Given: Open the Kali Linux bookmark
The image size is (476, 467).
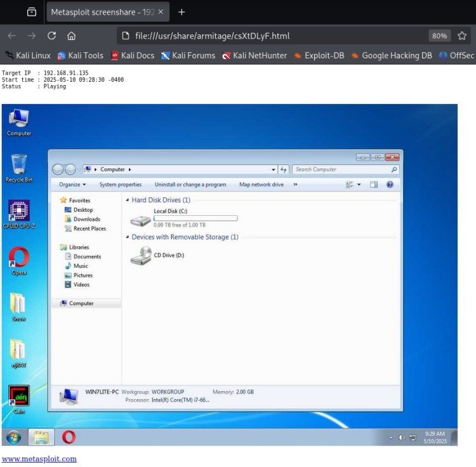Looking at the screenshot, I should coord(28,56).
